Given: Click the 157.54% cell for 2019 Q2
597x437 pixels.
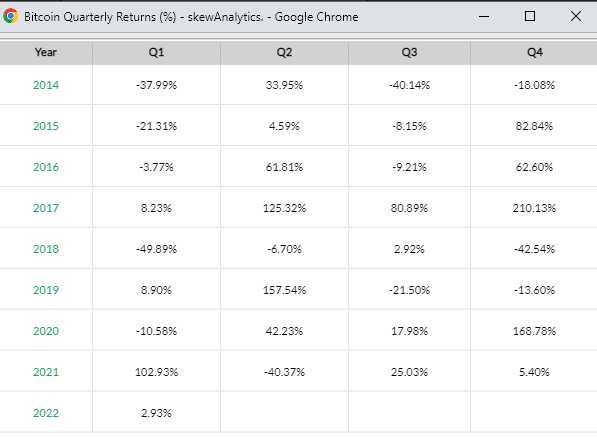Looking at the screenshot, I should [x=284, y=290].
